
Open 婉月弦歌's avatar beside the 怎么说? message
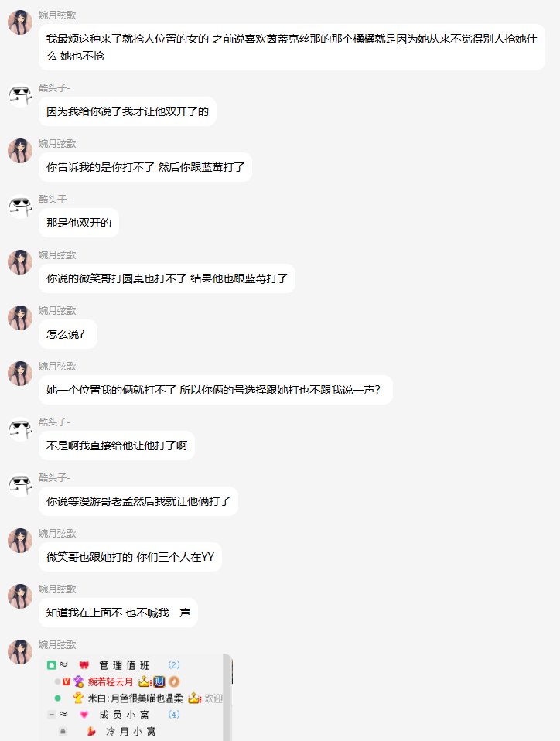pos(20,318)
